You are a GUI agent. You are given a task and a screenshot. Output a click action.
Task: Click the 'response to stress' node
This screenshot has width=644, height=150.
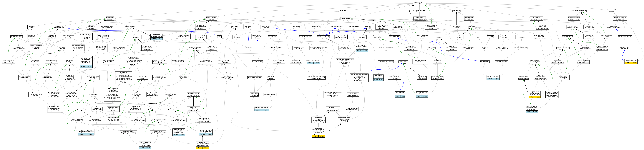pyautogui.click(x=31, y=27)
